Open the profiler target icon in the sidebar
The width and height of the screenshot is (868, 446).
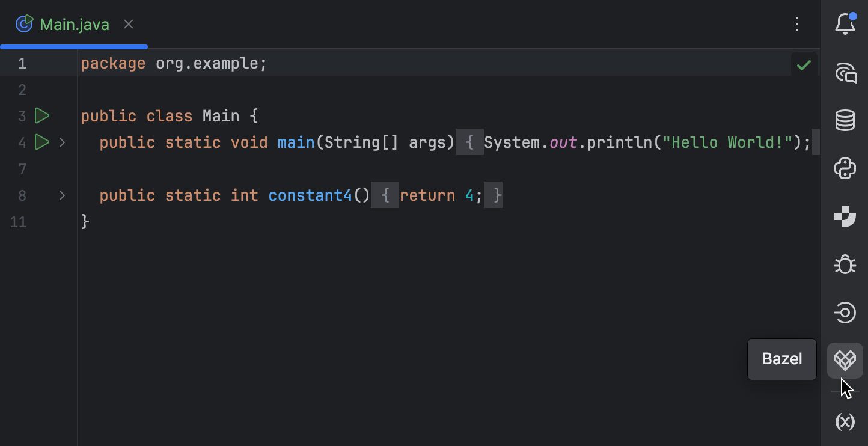coord(845,313)
